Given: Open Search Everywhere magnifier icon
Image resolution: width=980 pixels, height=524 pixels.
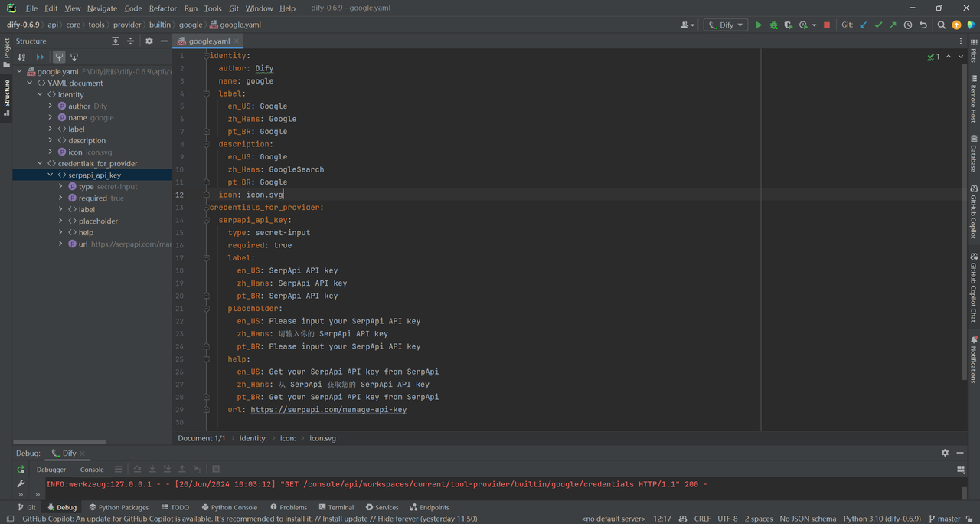Looking at the screenshot, I should (x=942, y=25).
